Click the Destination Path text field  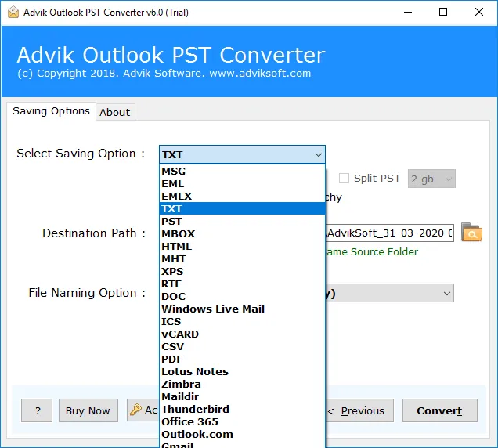pyautogui.click(x=390, y=233)
